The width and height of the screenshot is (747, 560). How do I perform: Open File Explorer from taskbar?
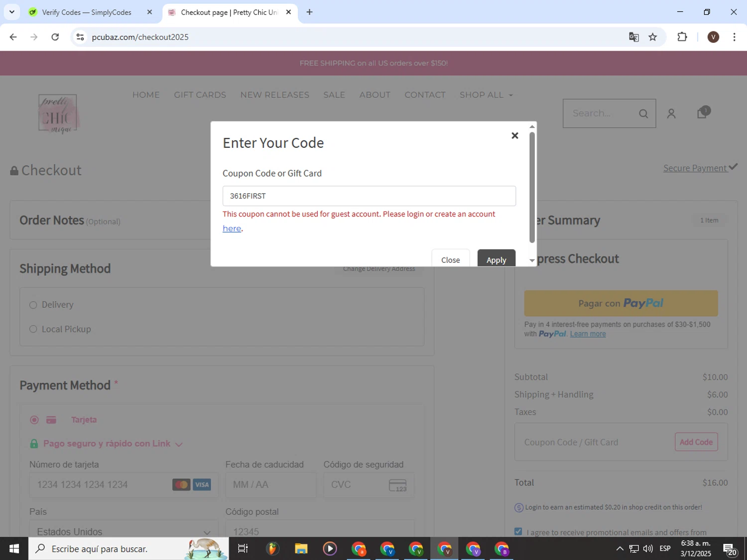point(301,549)
